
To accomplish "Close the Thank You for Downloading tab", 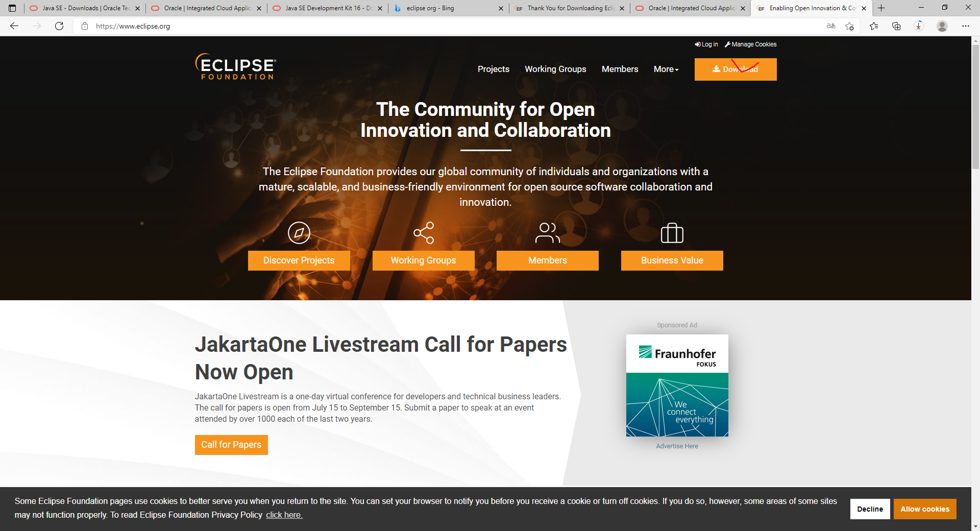I will [622, 8].
